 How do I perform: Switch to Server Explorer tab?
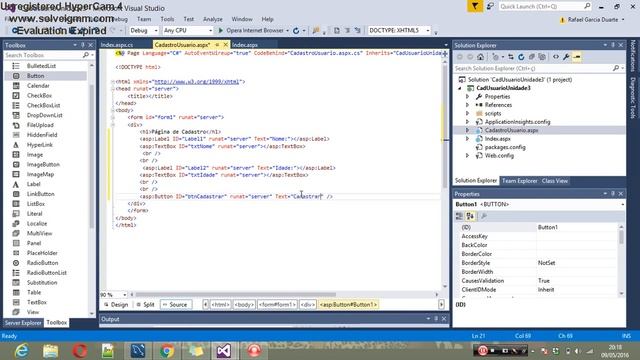point(23,323)
